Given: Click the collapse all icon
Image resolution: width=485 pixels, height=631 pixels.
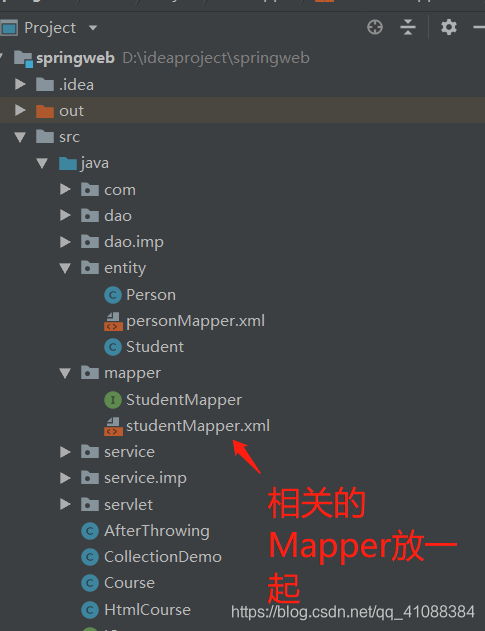Looking at the screenshot, I should click(x=408, y=28).
